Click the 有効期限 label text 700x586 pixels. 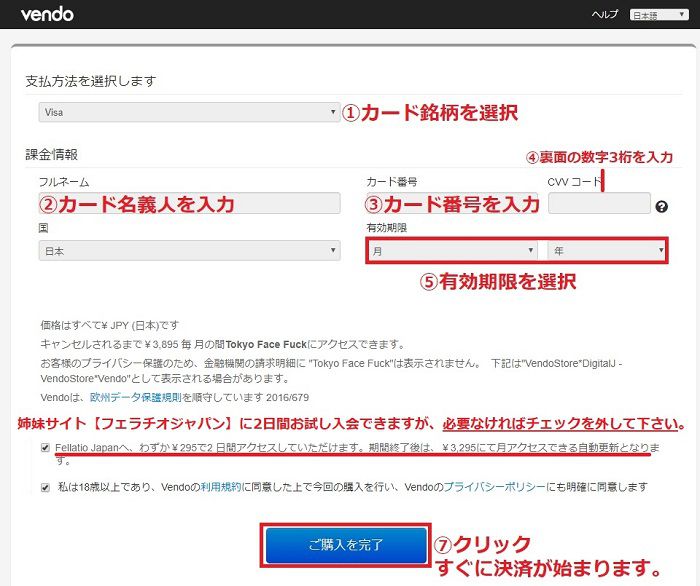coord(387,228)
